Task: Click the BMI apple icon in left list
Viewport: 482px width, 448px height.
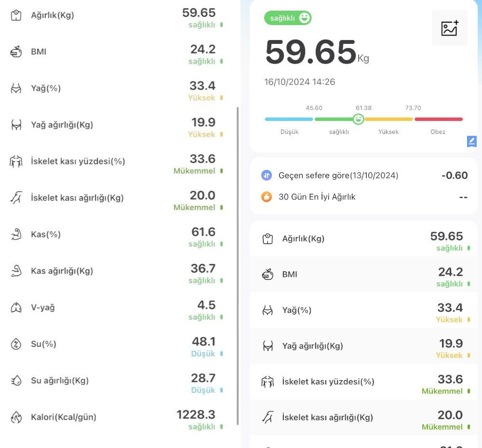Action: 16,52
